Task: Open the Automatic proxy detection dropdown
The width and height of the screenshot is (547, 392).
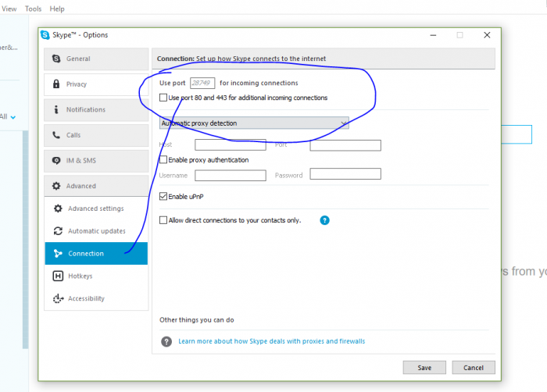Action: click(x=254, y=123)
